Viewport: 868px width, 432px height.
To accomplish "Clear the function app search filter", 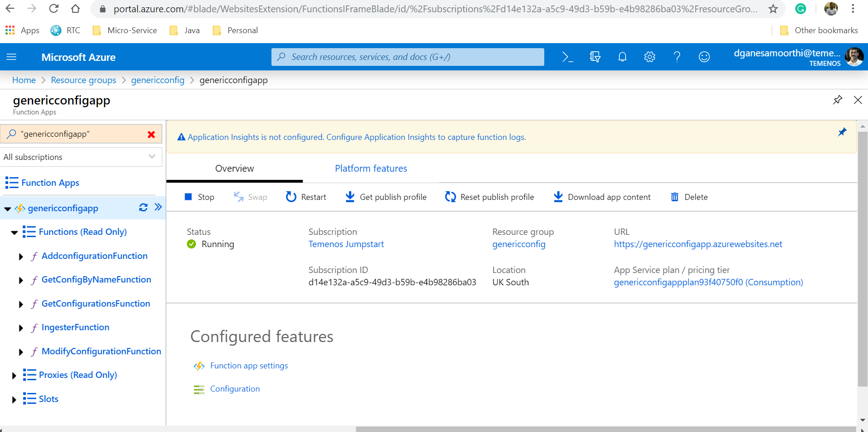I will 151,134.
